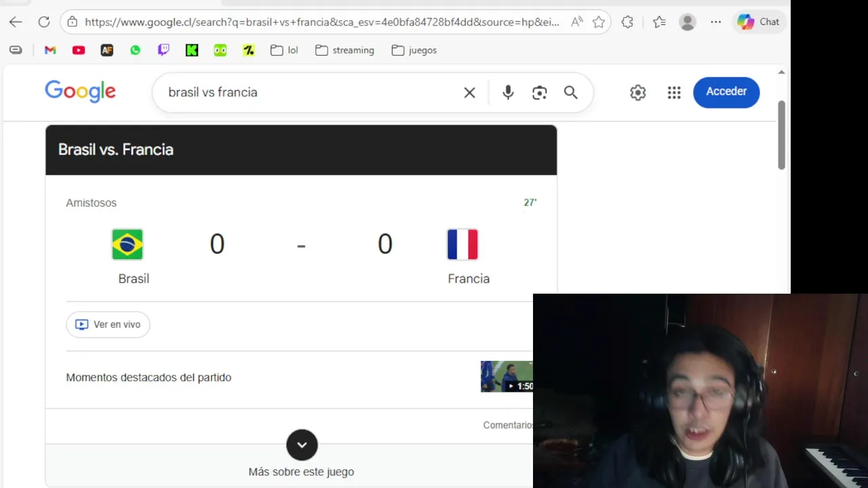Open the green Z bookmark icon
The width and height of the screenshot is (868, 488).
coord(249,50)
